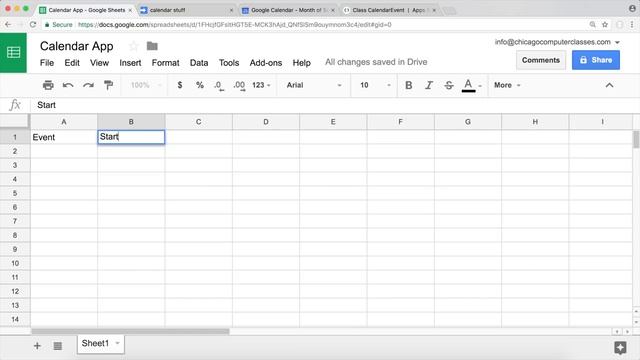This screenshot has width=640, height=360.
Task: Hide the menus with collapse arrow
Action: point(609,85)
